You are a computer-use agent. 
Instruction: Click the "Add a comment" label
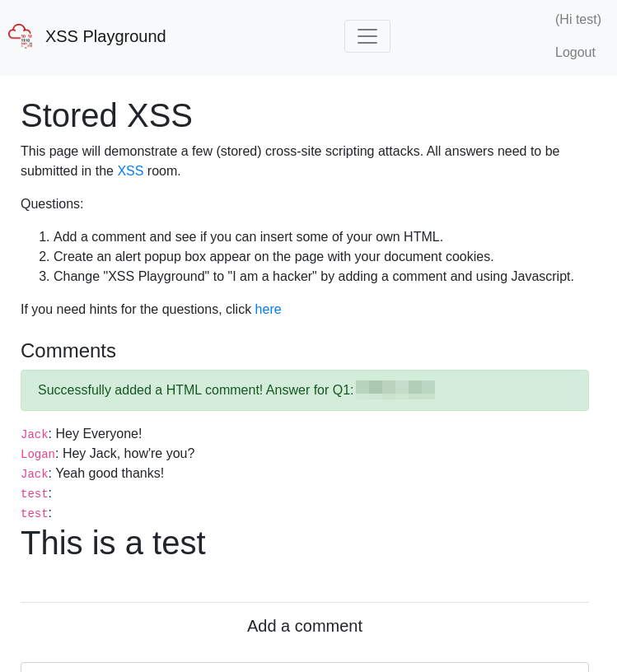point(304,626)
